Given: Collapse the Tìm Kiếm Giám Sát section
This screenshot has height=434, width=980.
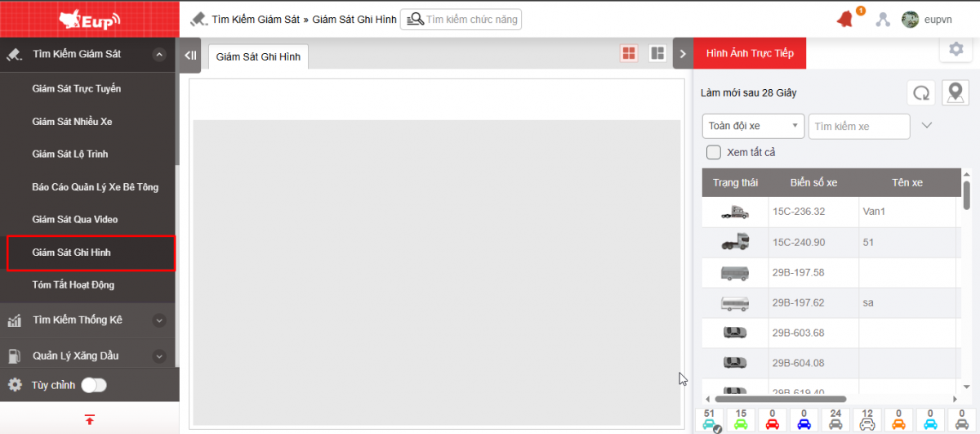Looking at the screenshot, I should pos(159,55).
